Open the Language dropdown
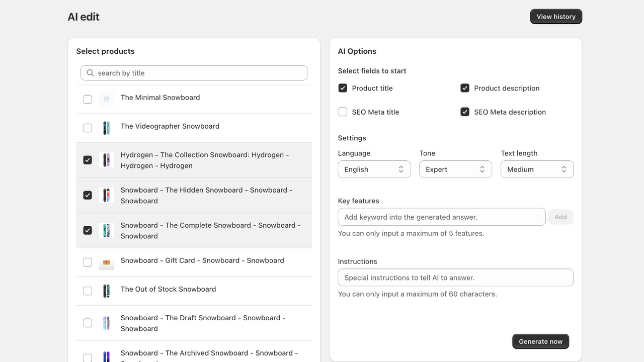This screenshot has width=644, height=362. point(374,169)
